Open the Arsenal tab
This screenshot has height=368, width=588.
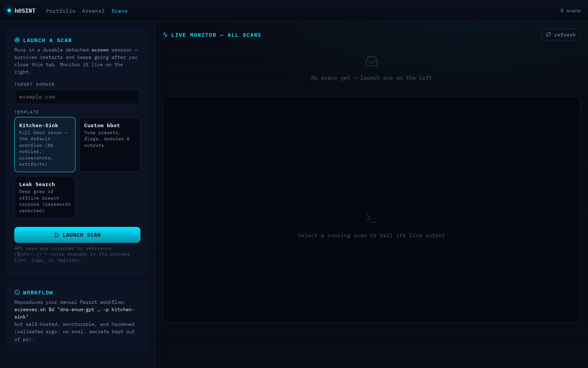click(93, 11)
